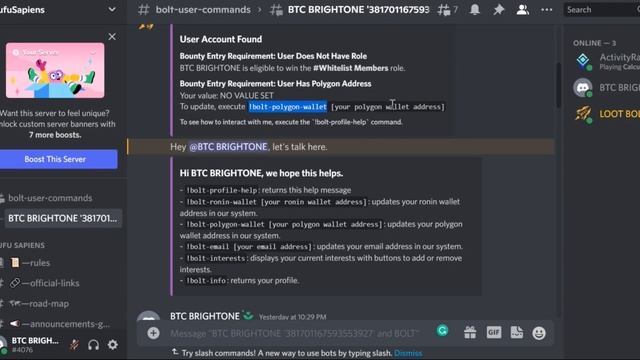640x360 pixels.
Task: Click the @BTC BRIGHTONE mention
Action: click(x=228, y=147)
